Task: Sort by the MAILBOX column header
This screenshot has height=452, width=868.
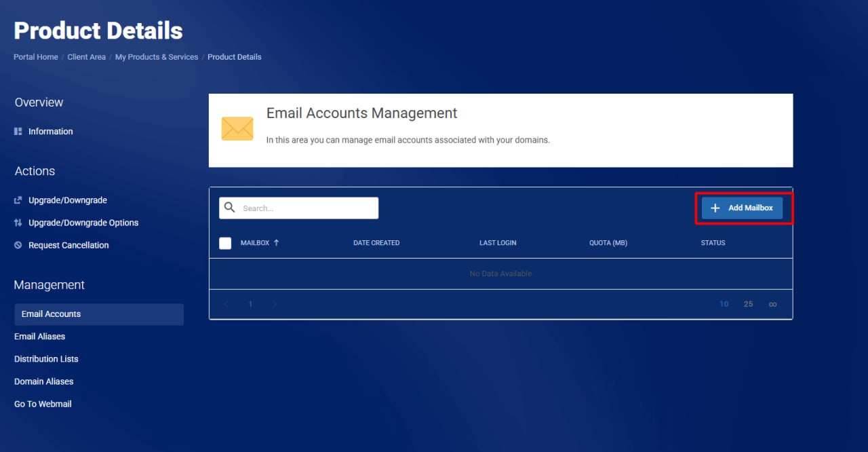Action: [255, 243]
